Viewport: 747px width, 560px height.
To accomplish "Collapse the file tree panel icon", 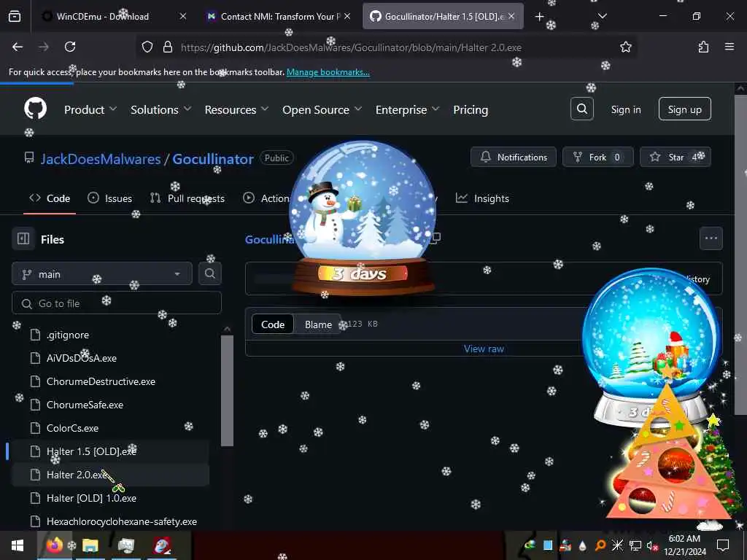I will point(23,238).
